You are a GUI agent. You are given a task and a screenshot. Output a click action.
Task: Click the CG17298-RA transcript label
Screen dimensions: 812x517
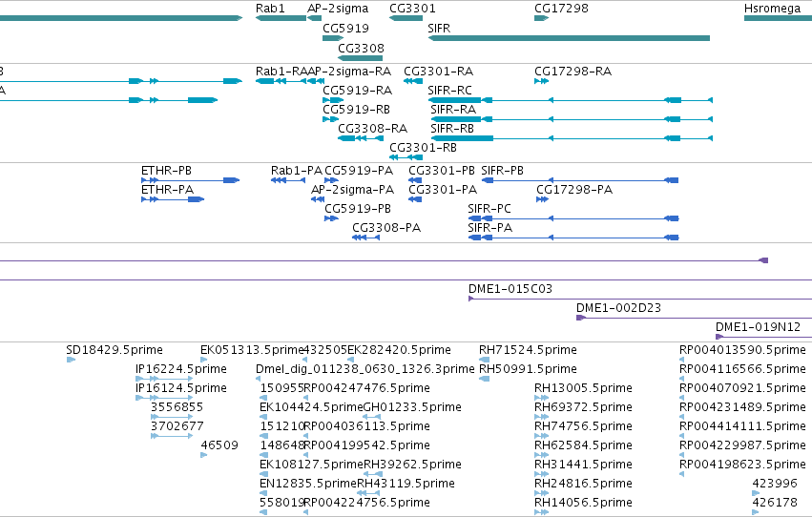(573, 72)
